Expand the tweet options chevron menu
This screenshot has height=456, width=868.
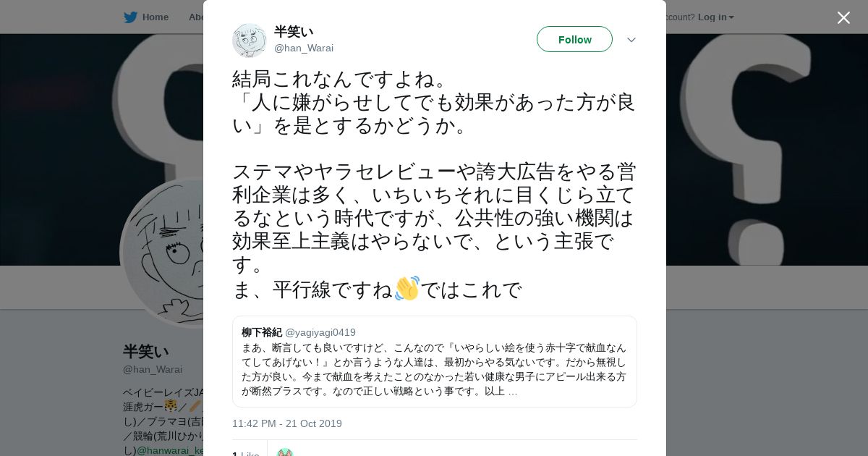click(x=631, y=40)
